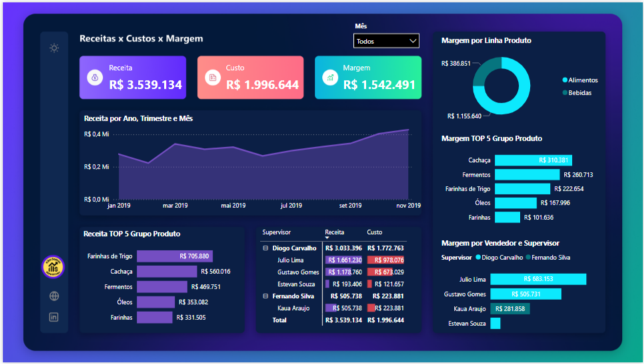
Task: Click the R$ 386.851 donut label
Action: coord(456,63)
